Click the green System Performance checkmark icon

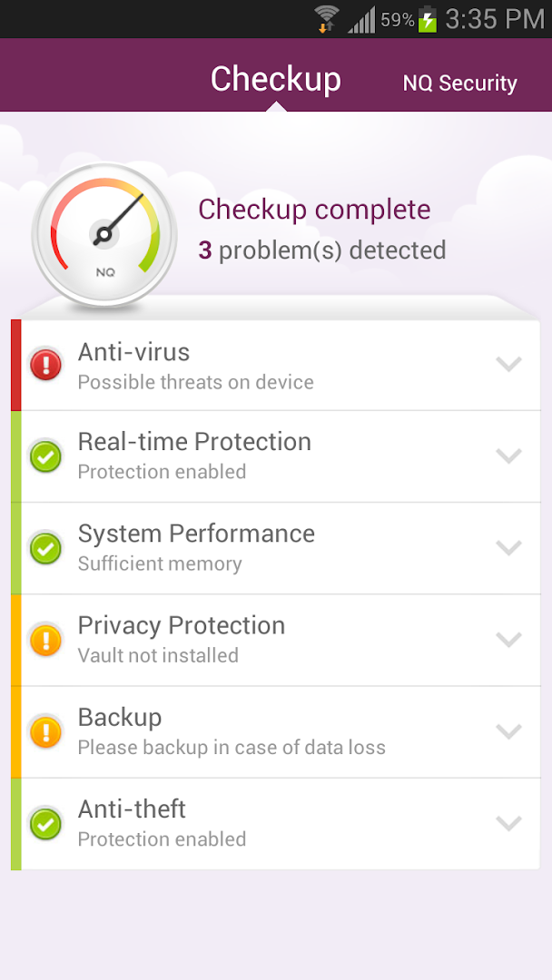coord(45,547)
